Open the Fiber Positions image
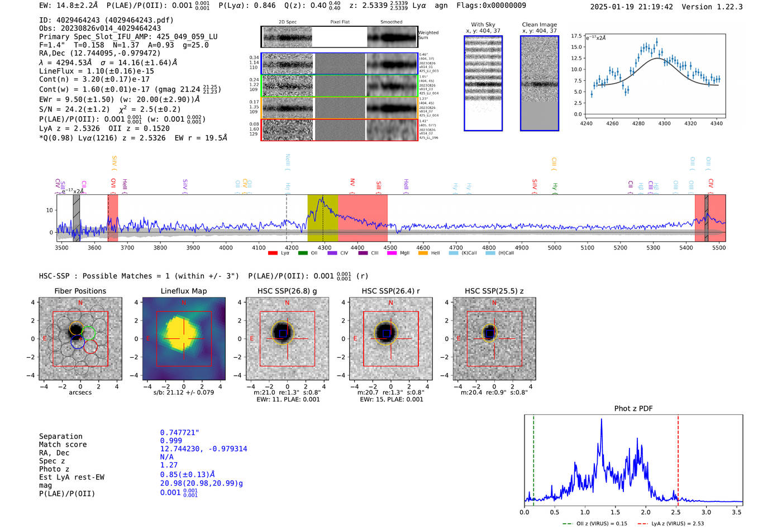 (80, 339)
